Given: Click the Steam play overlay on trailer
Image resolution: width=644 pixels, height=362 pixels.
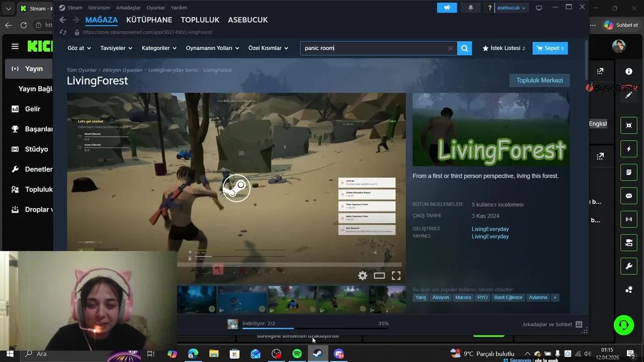Looking at the screenshot, I should (x=236, y=188).
